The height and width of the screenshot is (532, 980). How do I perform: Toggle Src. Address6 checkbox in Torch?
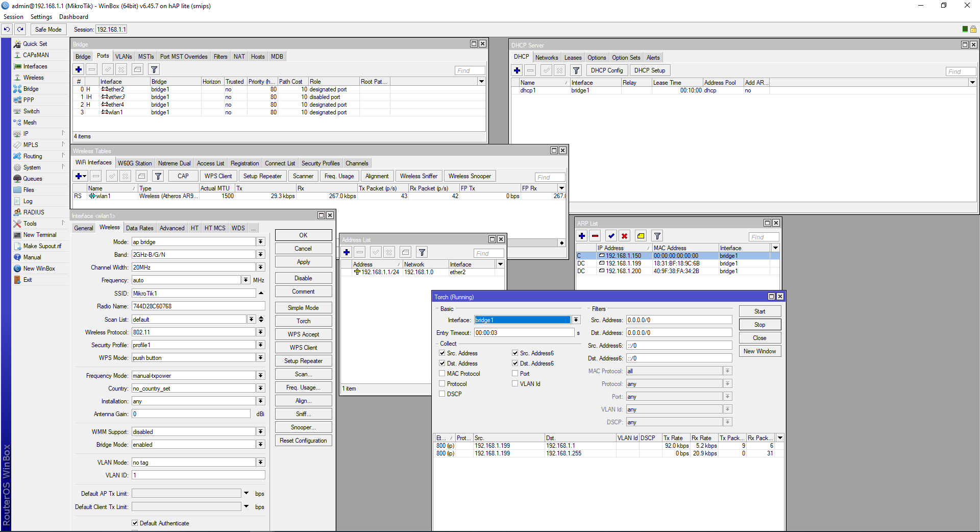(x=515, y=353)
